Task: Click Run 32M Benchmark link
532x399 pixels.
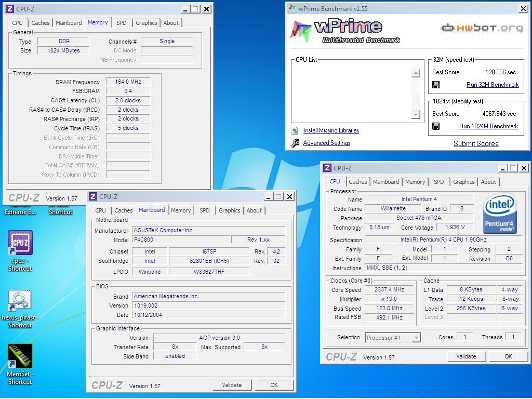Action: (493, 85)
